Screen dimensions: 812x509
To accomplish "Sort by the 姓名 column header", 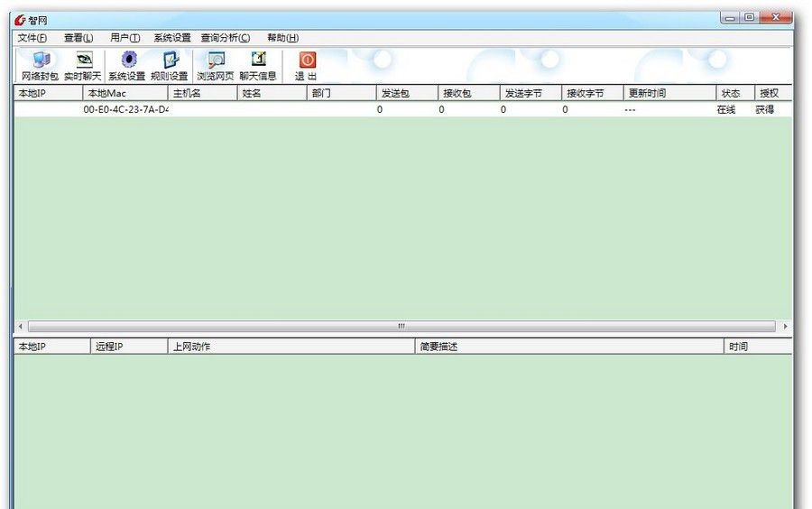I will (272, 93).
